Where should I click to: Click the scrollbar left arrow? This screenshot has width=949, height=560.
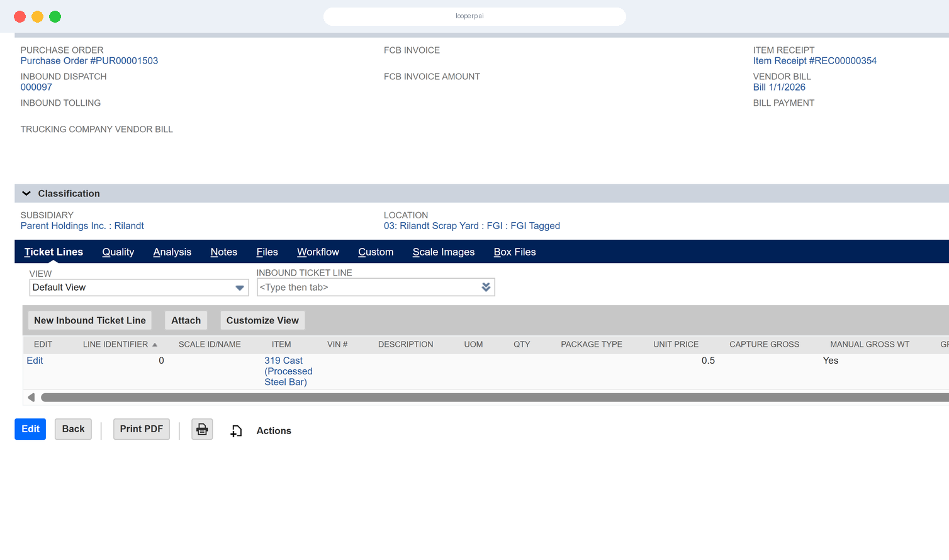pos(31,398)
